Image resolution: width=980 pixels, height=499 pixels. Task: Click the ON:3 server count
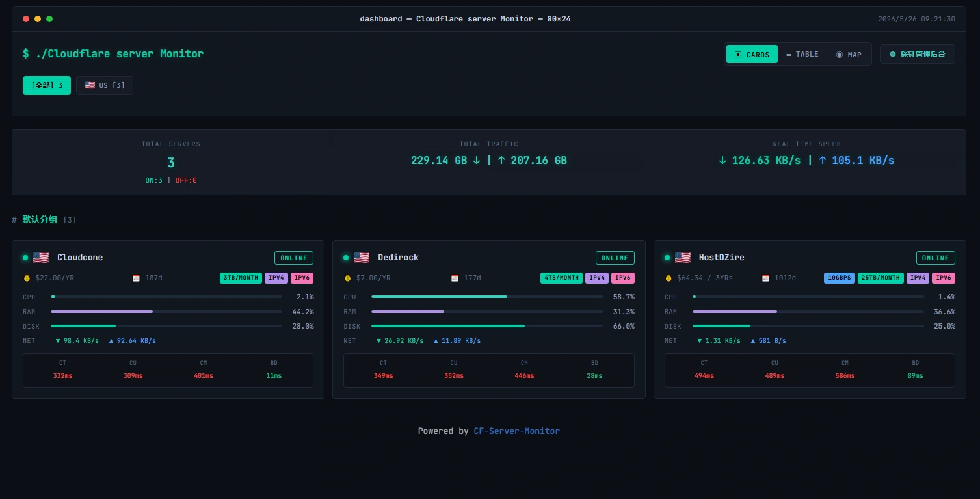pyautogui.click(x=153, y=180)
